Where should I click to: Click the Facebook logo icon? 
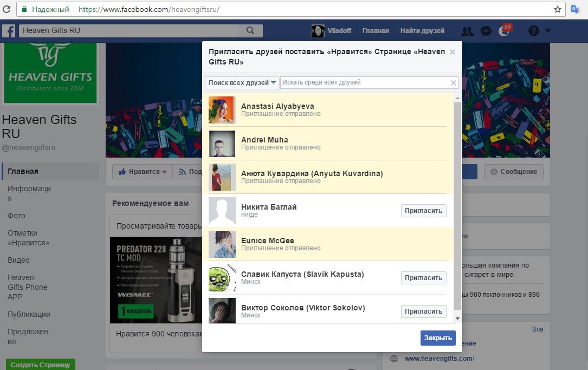tap(9, 31)
